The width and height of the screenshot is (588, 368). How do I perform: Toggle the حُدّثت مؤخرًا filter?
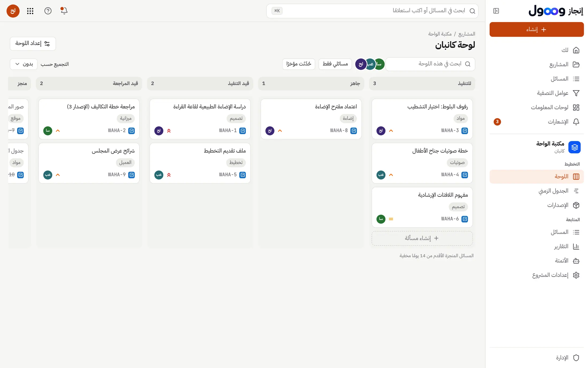299,64
